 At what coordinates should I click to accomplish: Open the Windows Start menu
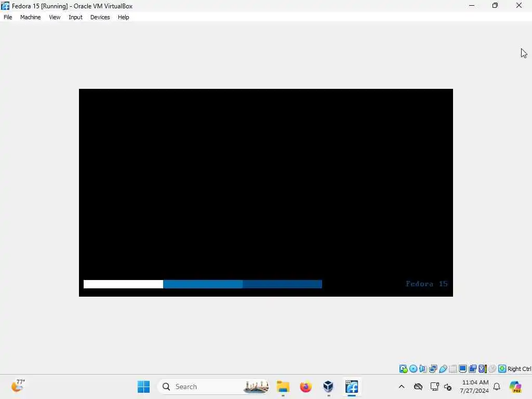143,387
